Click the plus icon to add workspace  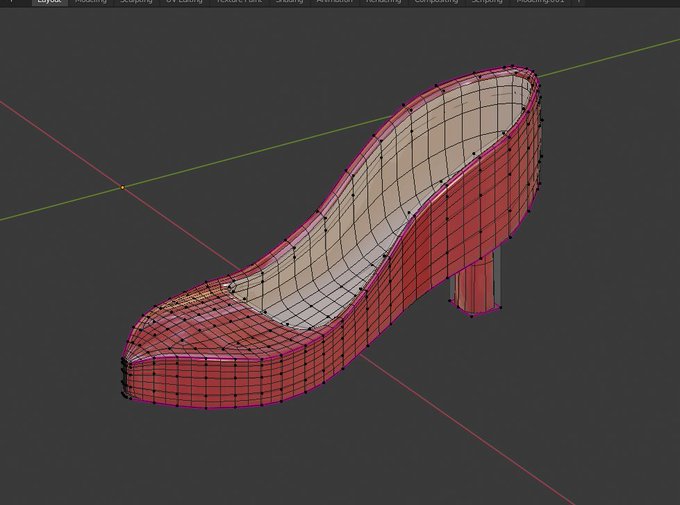coord(578,2)
